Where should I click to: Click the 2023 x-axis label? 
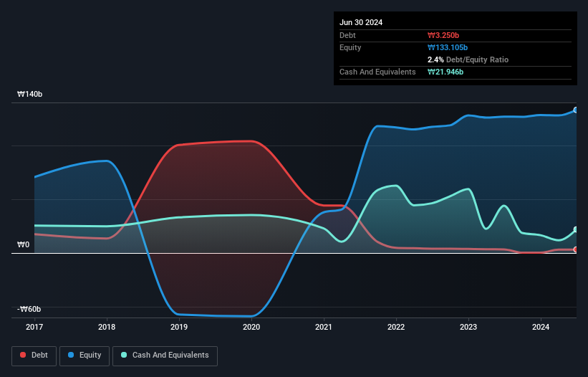pyautogui.click(x=468, y=327)
